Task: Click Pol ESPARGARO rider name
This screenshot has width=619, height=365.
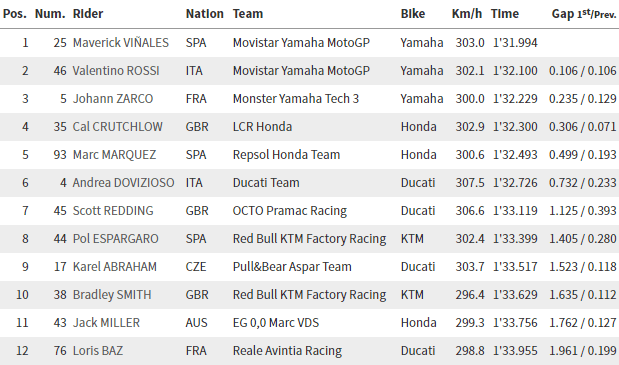Action: 116,239
